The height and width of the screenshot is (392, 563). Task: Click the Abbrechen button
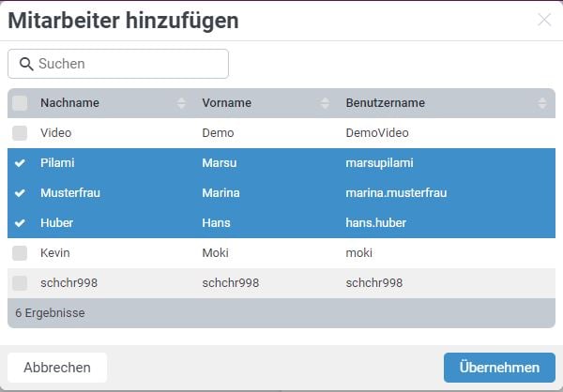tap(57, 368)
